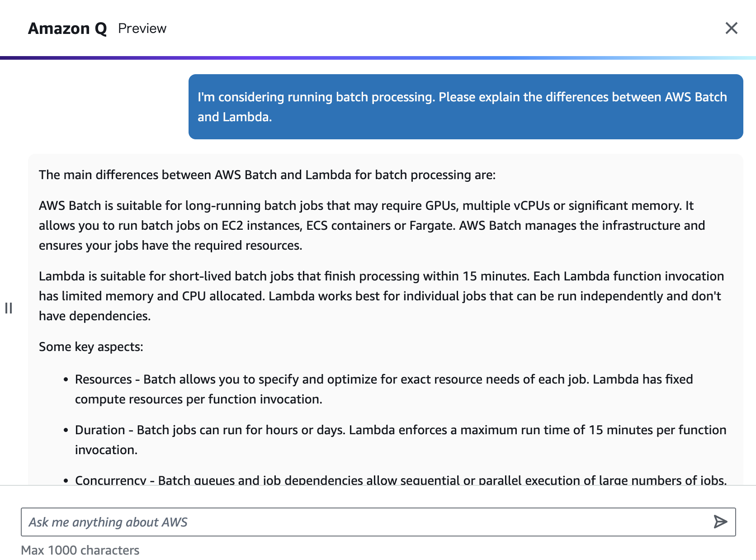Click the Amazon Q title
The height and width of the screenshot is (560, 756).
point(67,28)
